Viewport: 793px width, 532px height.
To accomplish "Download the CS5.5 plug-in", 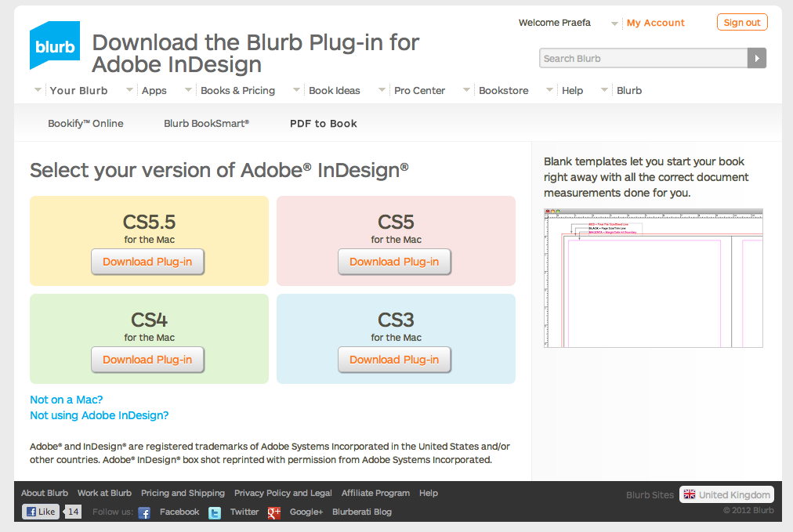I will [x=147, y=262].
